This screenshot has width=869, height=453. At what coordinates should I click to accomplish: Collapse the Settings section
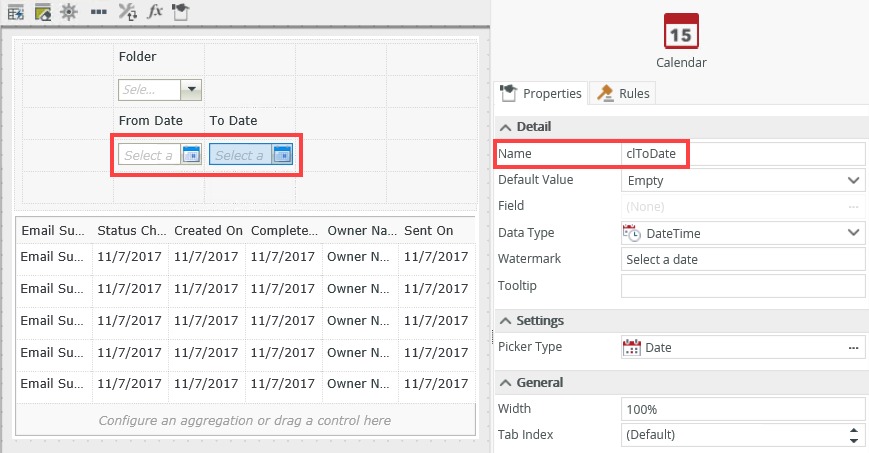(505, 321)
